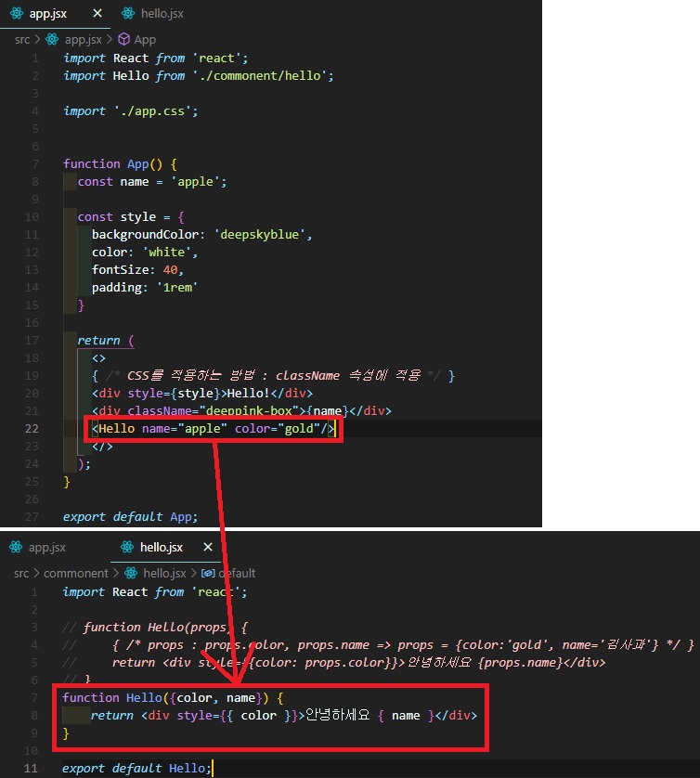The image size is (700, 778).
Task: Click line number 11 in hello.jsx gutter
Action: tap(31, 769)
